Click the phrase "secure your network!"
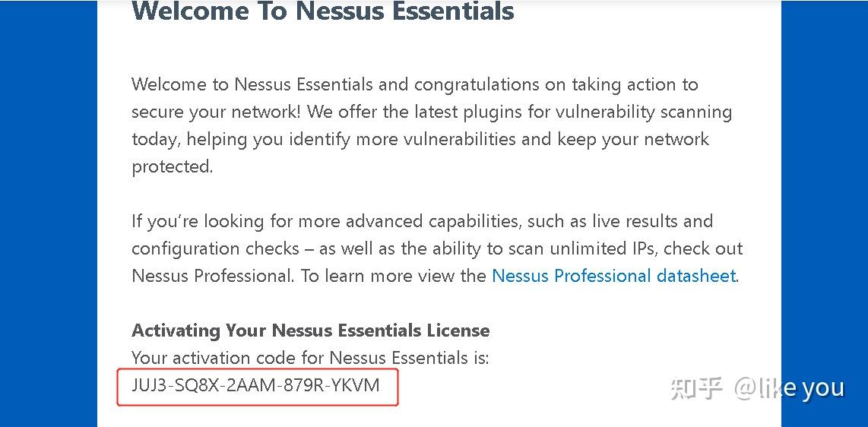 click(217, 112)
